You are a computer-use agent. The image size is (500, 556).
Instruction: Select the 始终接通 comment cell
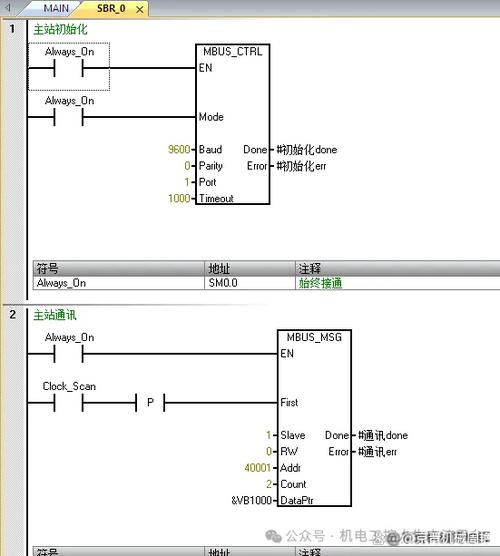398,283
